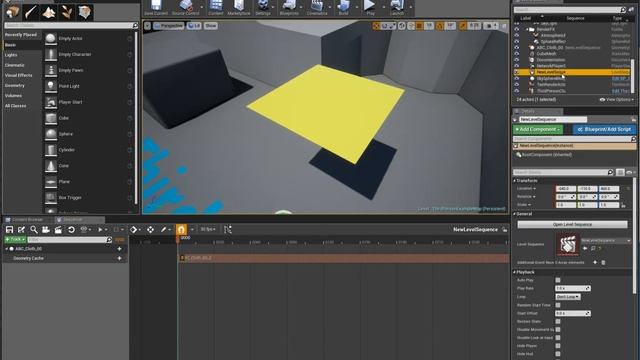Toggle the Sequencer snapping magnet button
The image size is (640, 360).
[181, 230]
